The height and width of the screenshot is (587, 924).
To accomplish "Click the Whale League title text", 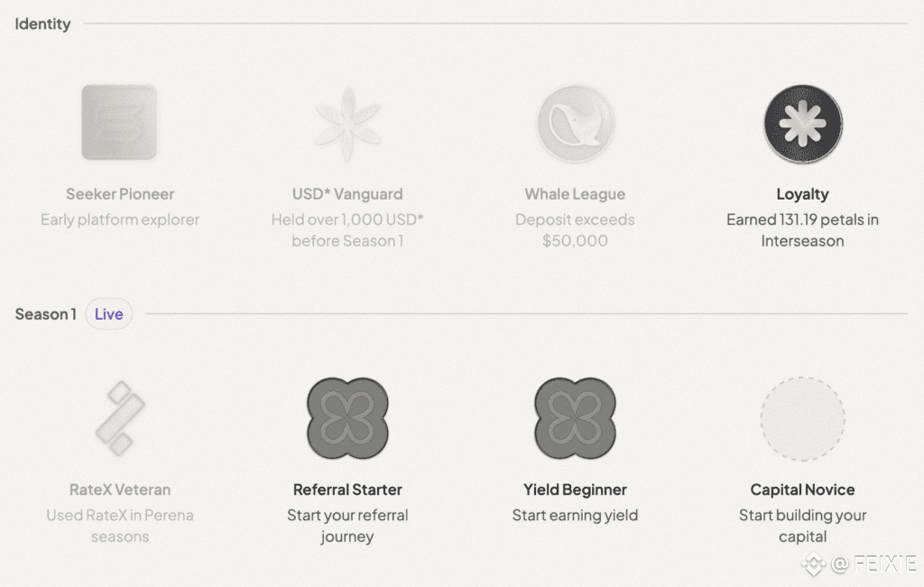I will click(575, 194).
